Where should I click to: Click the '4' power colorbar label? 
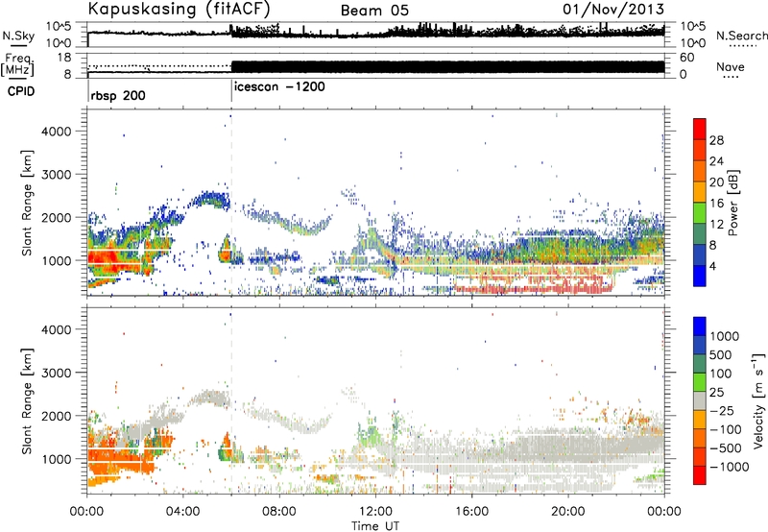point(712,266)
